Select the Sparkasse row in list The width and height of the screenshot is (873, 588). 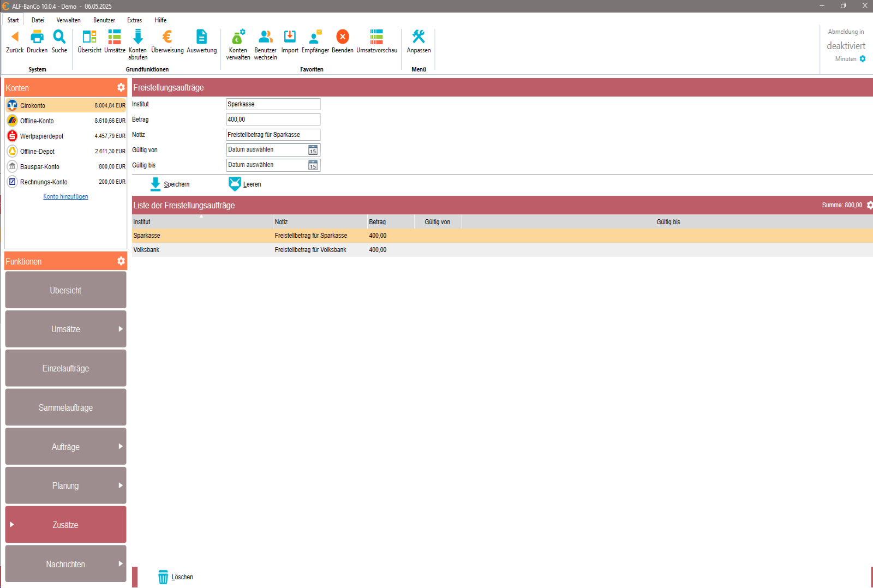pos(502,236)
